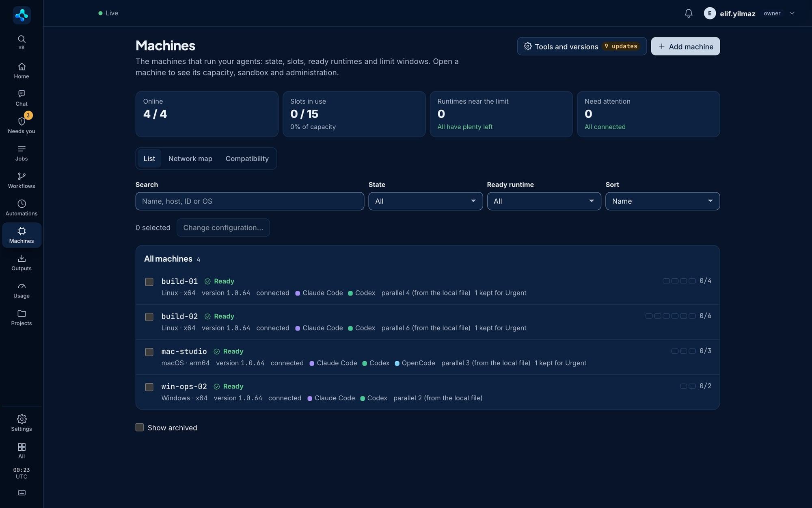This screenshot has height=508, width=812.
Task: Open Jobs in the sidebar
Action: 22,153
